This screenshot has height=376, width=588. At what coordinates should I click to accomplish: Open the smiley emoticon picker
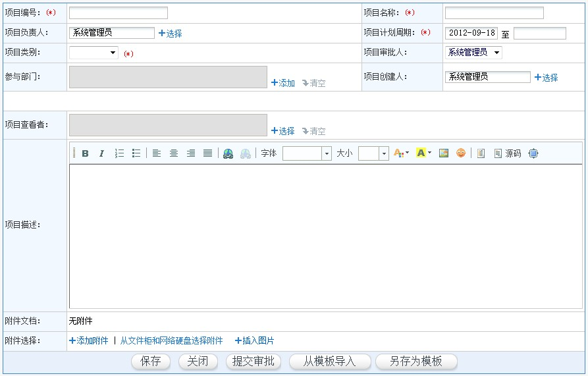(x=461, y=153)
